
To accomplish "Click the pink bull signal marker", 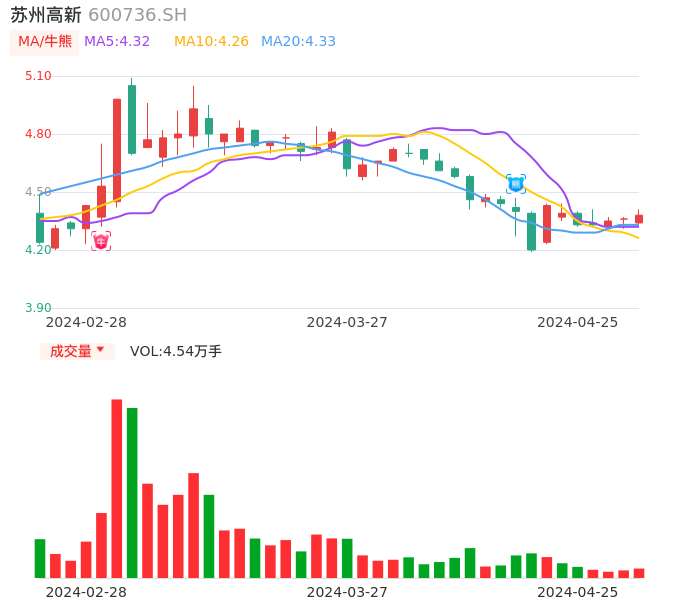I will pyautogui.click(x=101, y=241).
